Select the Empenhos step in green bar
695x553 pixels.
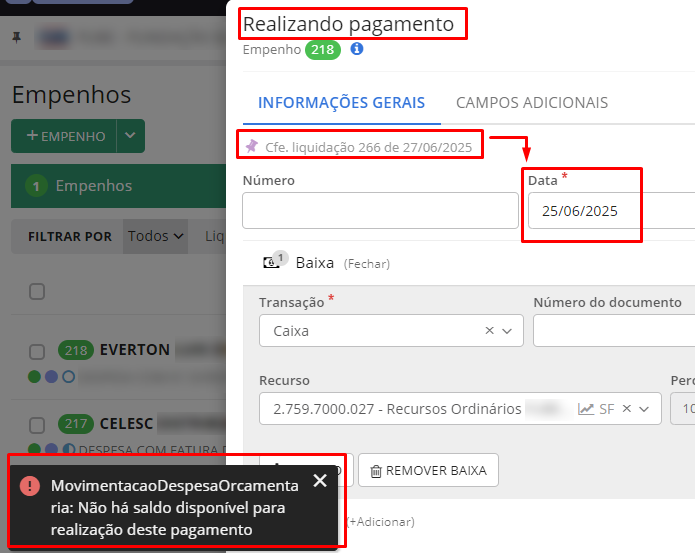(x=119, y=186)
